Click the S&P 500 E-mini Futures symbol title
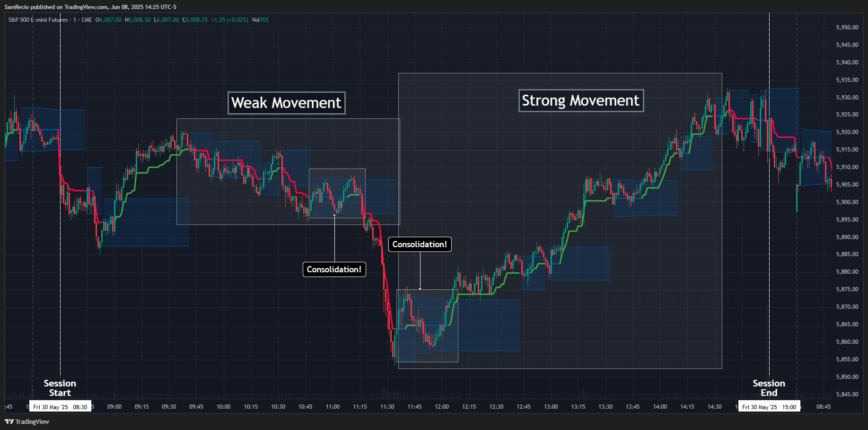 click(38, 20)
